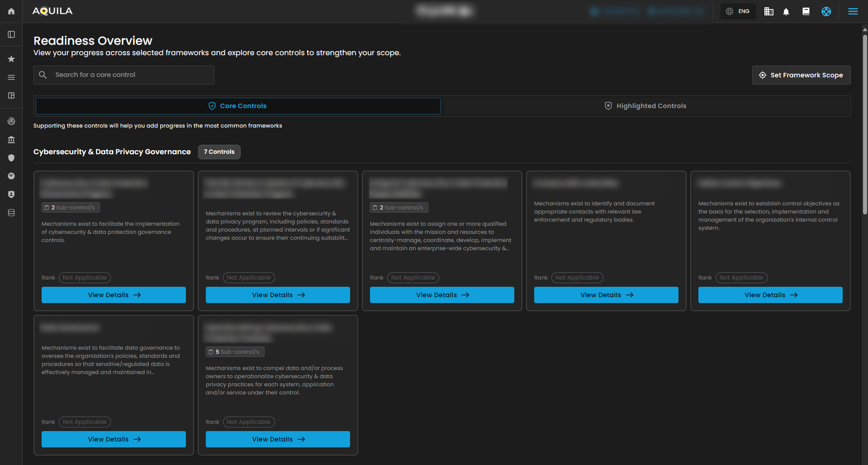Click the radar icon in left sidebar
Image resolution: width=868 pixels, height=465 pixels.
click(11, 121)
